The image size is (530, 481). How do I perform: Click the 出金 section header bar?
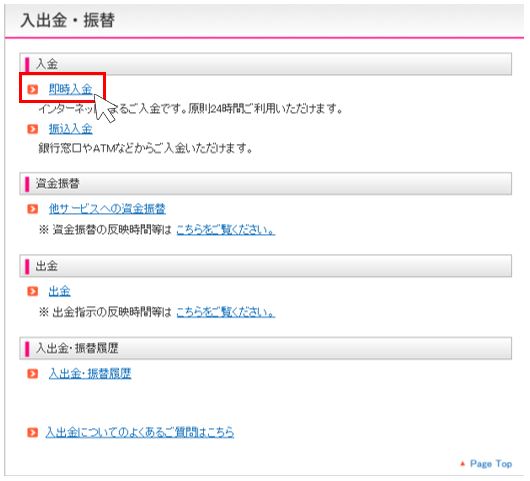[265, 266]
